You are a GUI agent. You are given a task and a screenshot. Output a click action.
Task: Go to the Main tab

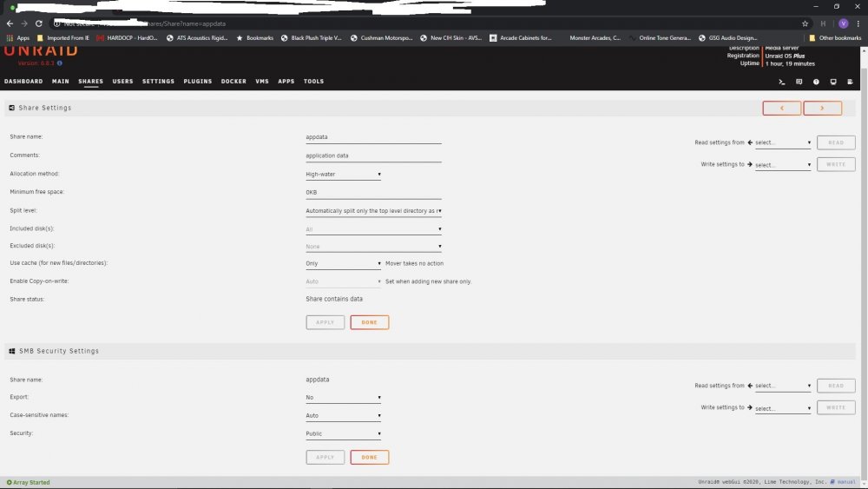click(x=61, y=82)
